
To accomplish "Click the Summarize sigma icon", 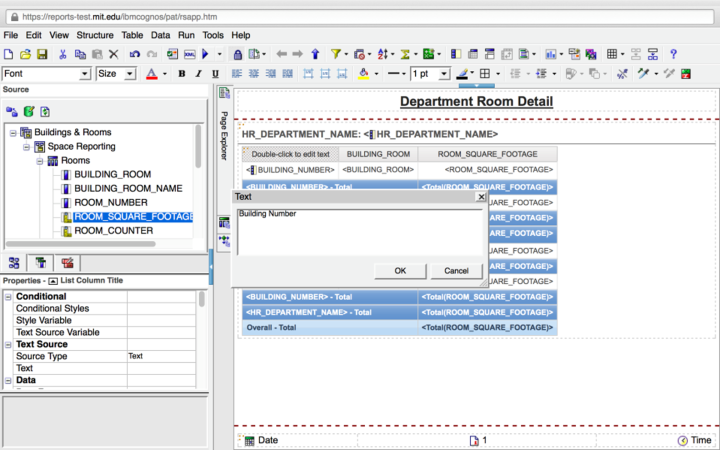I will (x=407, y=54).
